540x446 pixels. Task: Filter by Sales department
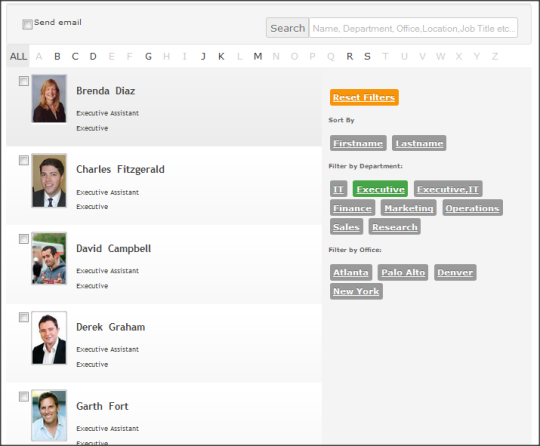point(346,227)
